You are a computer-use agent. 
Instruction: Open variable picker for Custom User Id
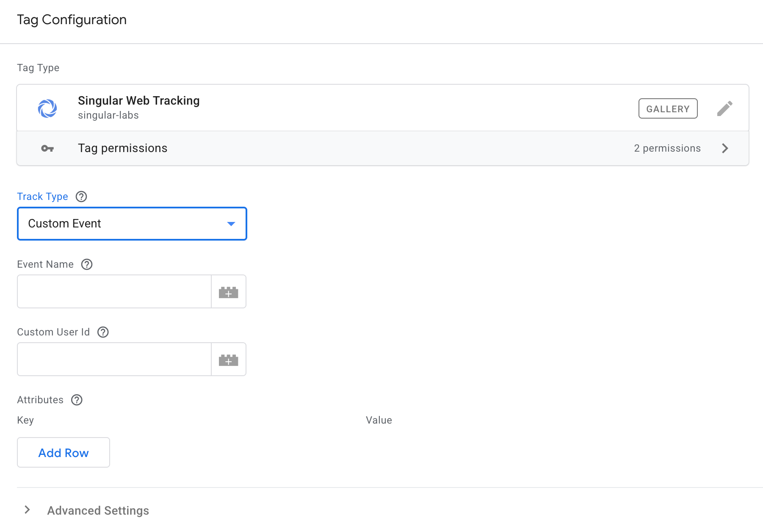click(x=229, y=360)
